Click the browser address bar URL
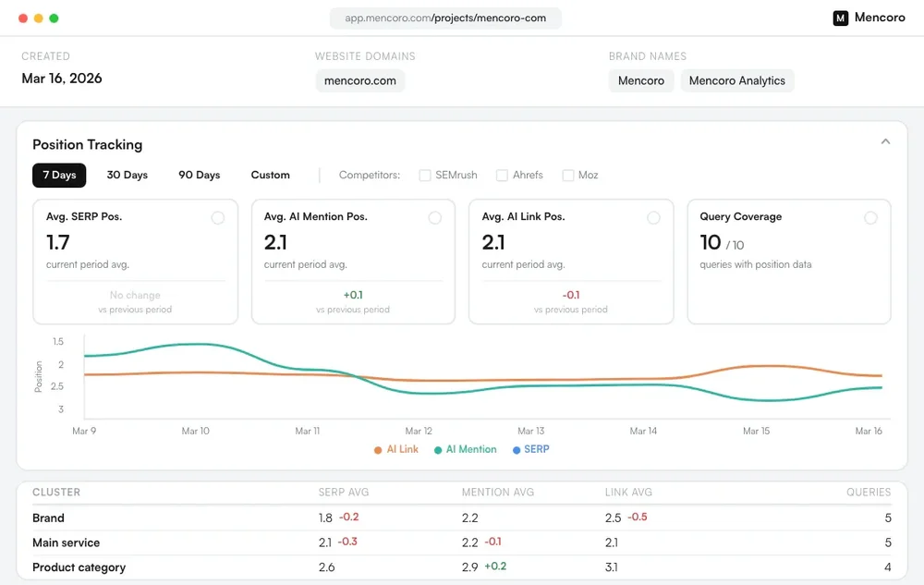The height and width of the screenshot is (585, 924). click(445, 18)
